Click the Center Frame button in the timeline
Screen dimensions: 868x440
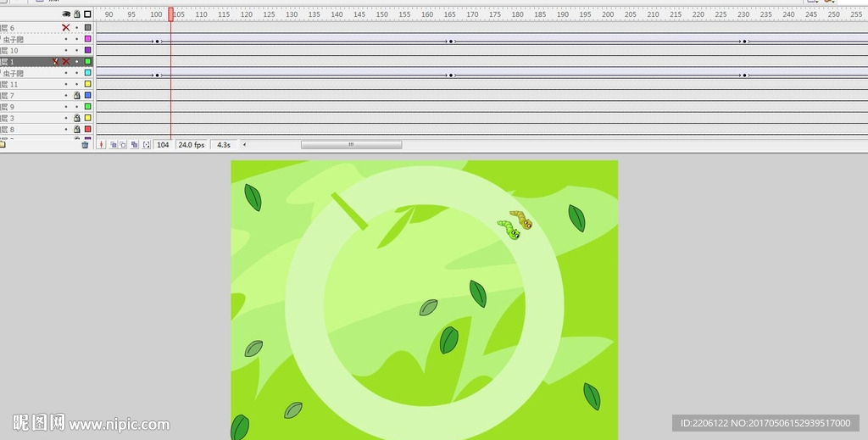click(102, 145)
